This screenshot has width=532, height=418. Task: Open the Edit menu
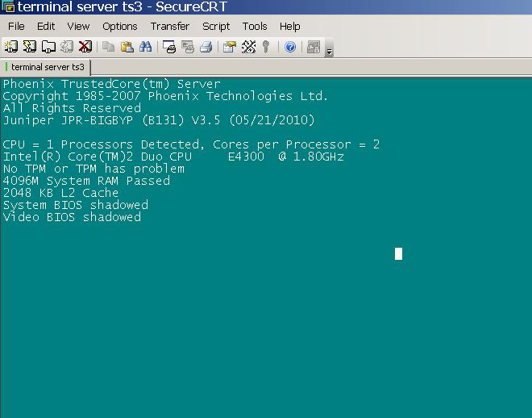click(46, 26)
